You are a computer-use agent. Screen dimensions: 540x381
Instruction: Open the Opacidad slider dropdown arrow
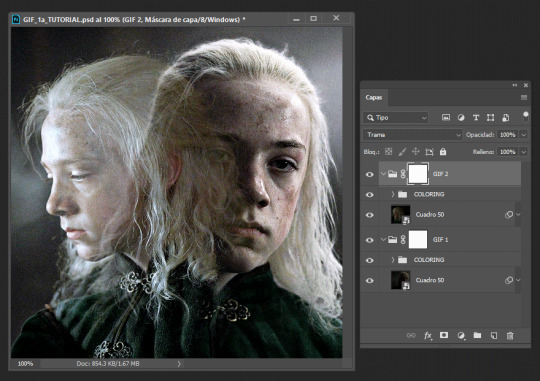[523, 135]
